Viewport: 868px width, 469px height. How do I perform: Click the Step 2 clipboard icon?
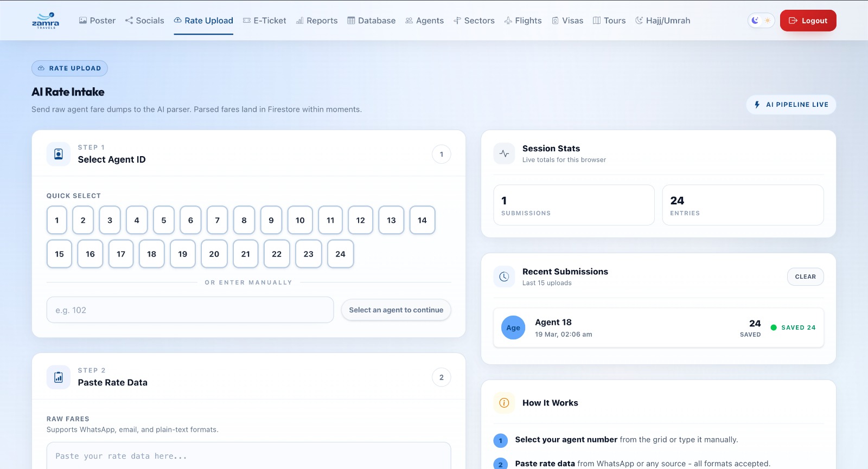59,377
